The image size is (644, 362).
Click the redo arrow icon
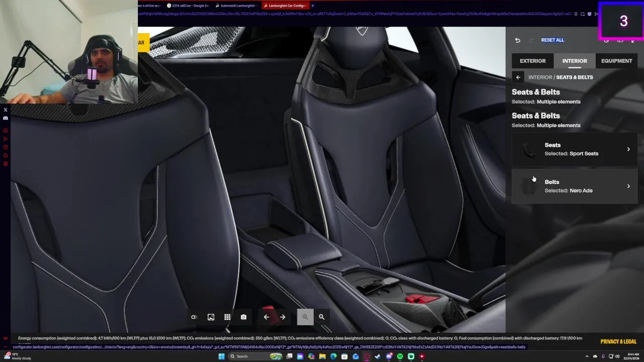531,40
